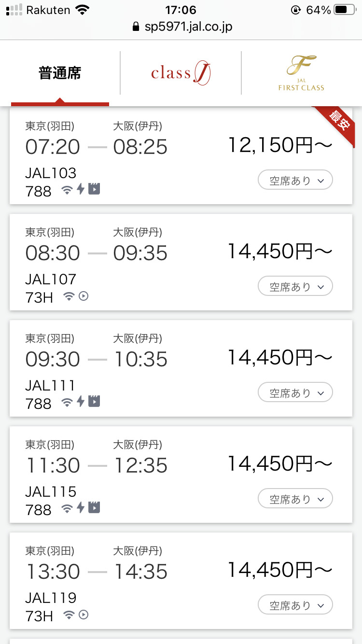Expand 空席あり dropdown for 07:20 flight
Image resolution: width=362 pixels, height=644 pixels.
[295, 181]
